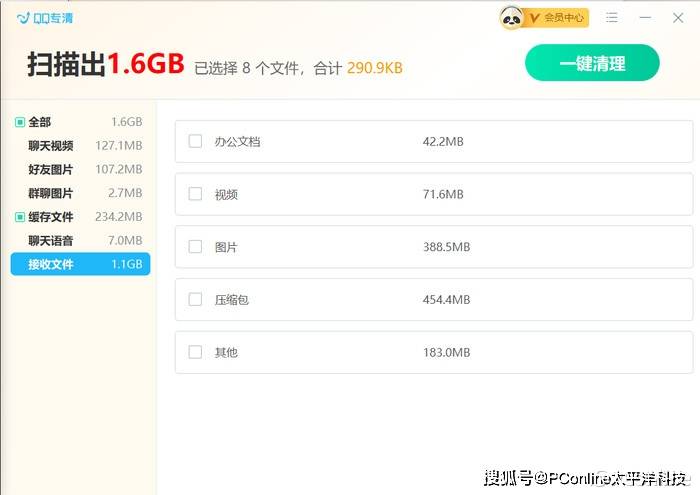The width and height of the screenshot is (700, 495).
Task: Open the 会员中心 VIP badge
Action: tap(556, 18)
